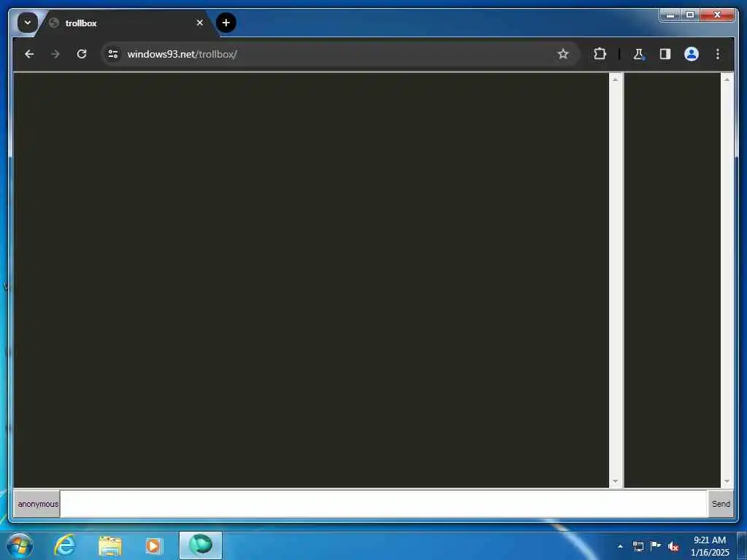
Task: Bookmark this page with the star icon
Action: click(562, 54)
